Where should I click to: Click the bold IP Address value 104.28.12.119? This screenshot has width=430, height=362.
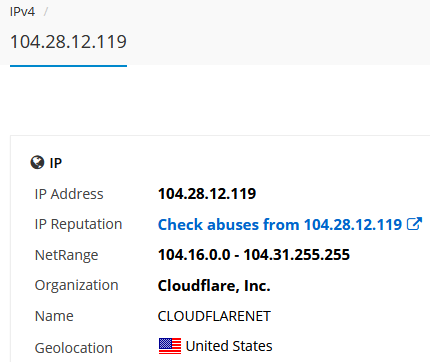(x=207, y=194)
